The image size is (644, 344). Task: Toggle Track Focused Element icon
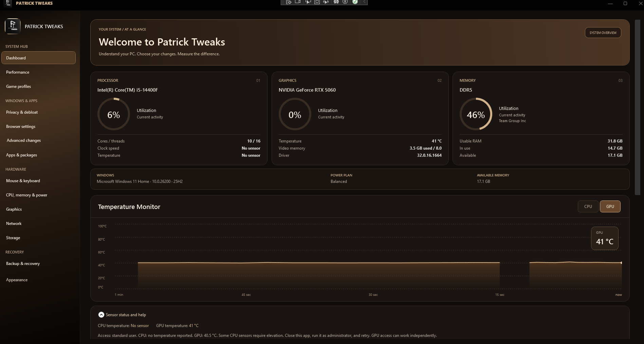coord(326,2)
